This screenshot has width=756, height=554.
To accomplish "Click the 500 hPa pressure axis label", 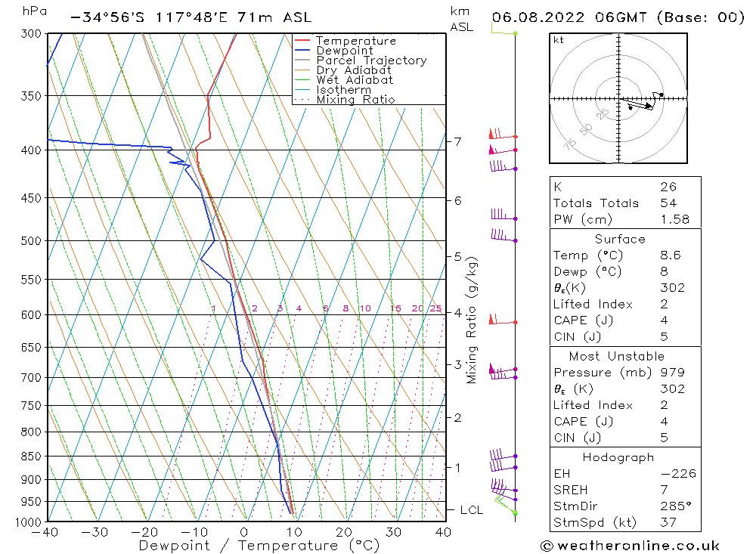I will click(x=31, y=240).
